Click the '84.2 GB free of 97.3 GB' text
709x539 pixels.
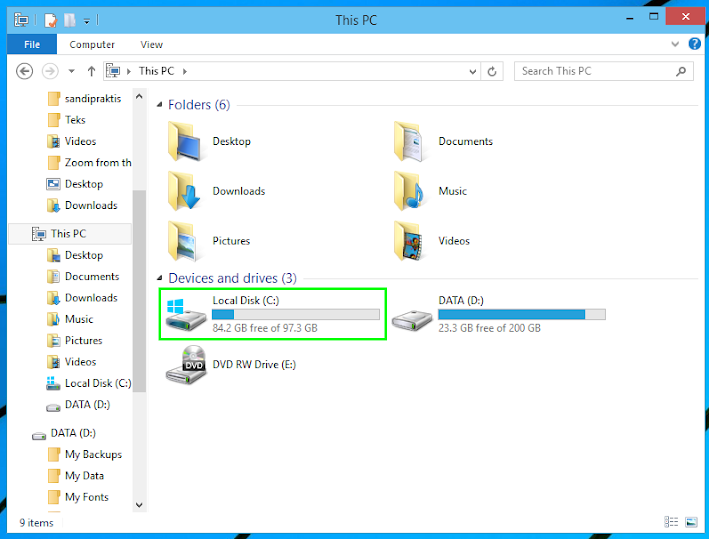265,328
